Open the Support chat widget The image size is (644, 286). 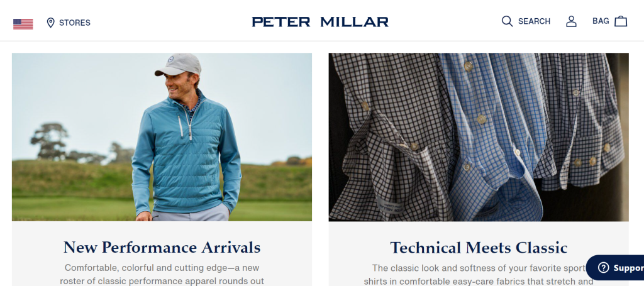(615, 268)
